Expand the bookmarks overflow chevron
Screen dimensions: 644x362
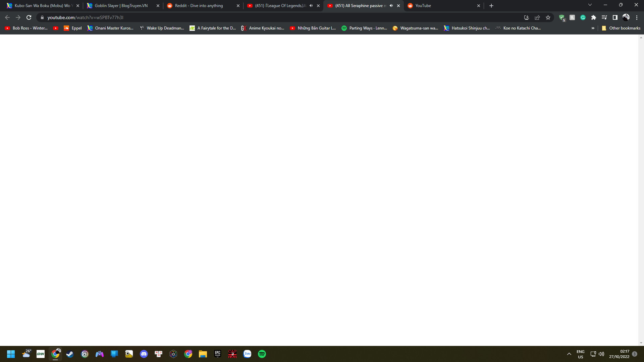(x=593, y=28)
